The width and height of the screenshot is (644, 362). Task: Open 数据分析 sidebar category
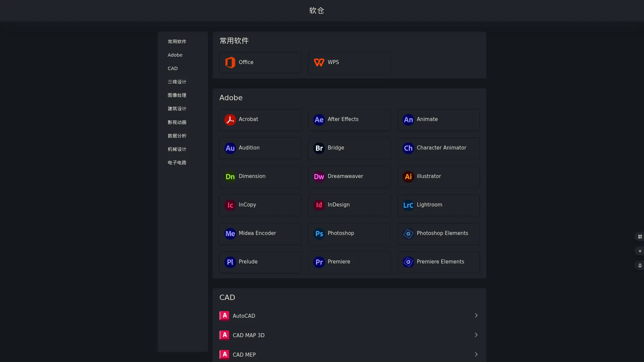[177, 136]
